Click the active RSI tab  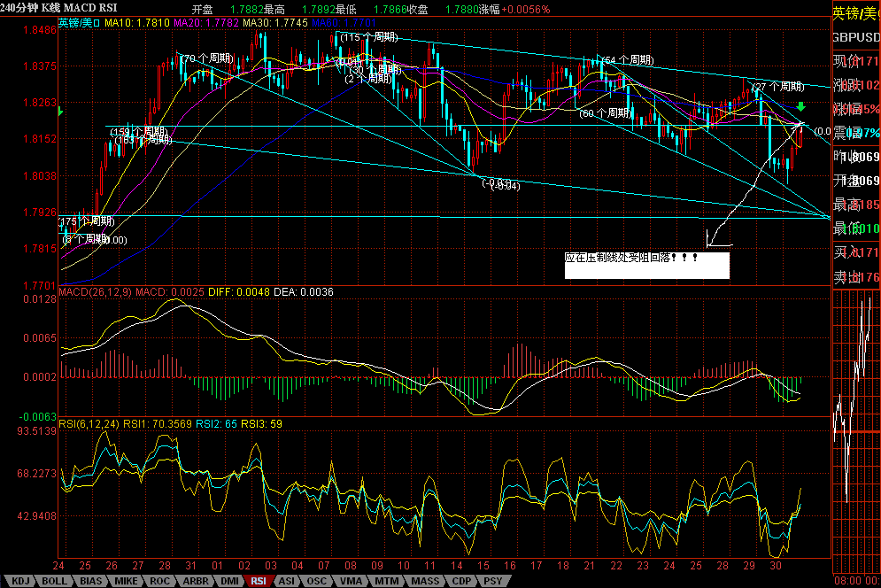coord(259,581)
